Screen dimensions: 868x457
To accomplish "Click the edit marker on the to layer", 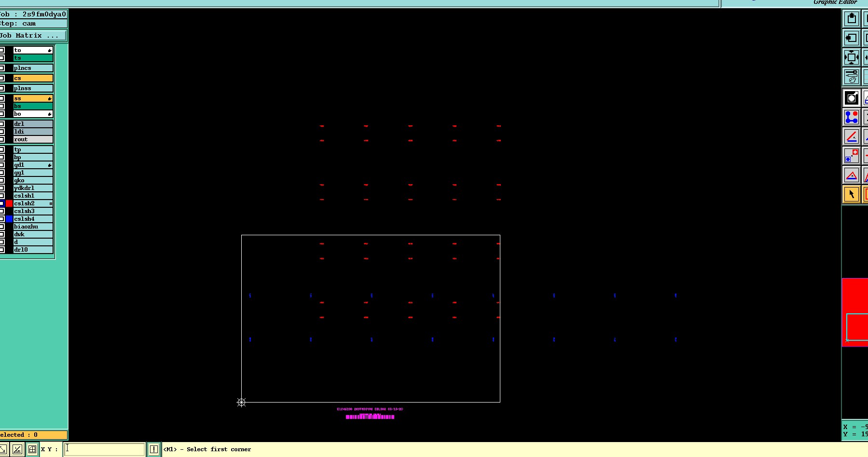I will pyautogui.click(x=50, y=50).
